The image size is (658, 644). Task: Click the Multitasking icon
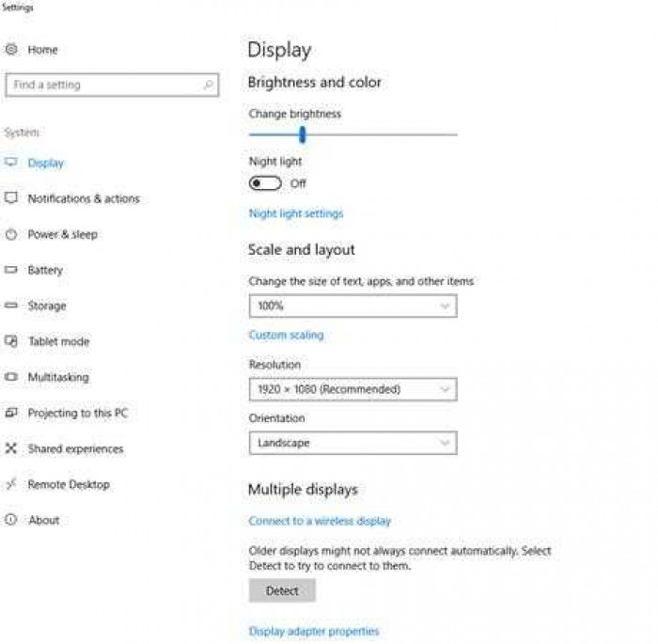[x=11, y=377]
